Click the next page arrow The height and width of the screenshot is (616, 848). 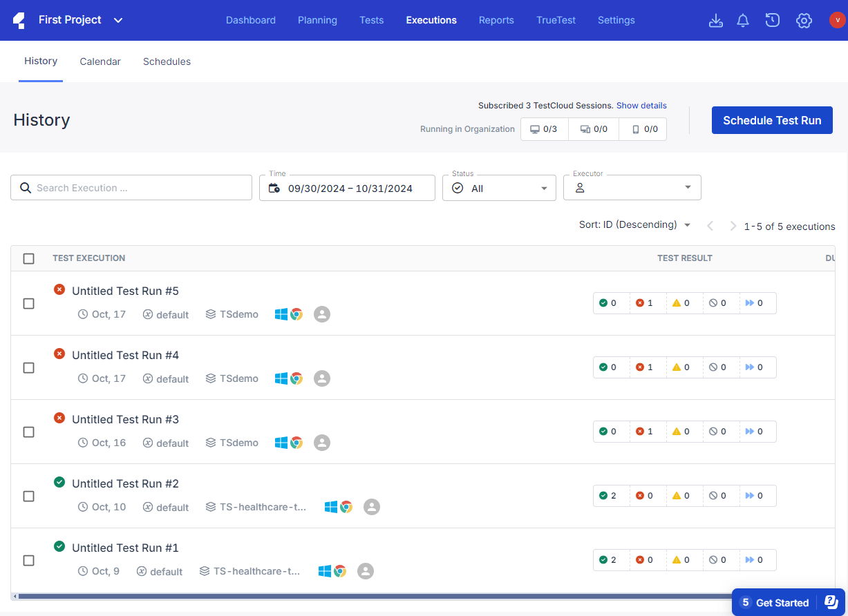click(733, 226)
